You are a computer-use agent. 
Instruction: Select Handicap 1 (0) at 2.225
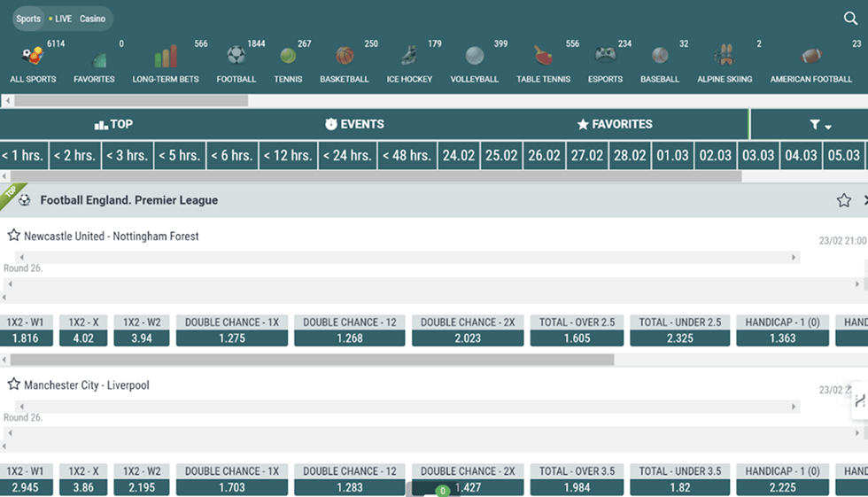point(783,479)
